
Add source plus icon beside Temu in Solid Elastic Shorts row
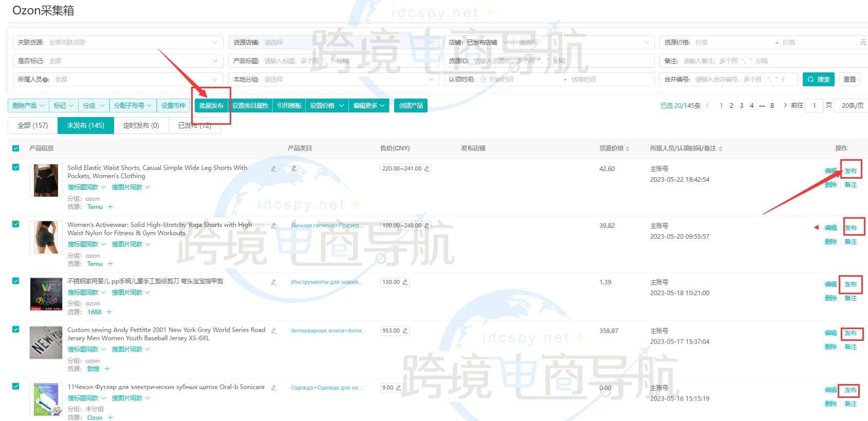click(x=110, y=207)
